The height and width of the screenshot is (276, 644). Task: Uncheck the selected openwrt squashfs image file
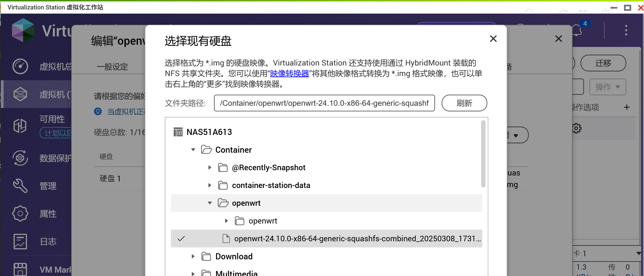[x=182, y=239]
